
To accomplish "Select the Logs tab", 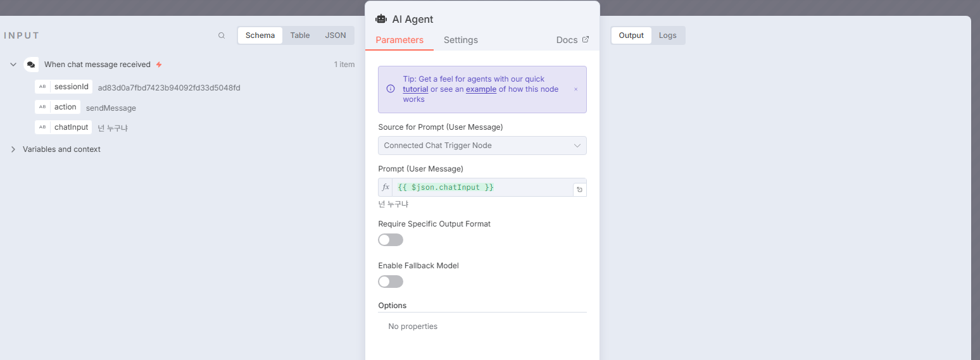I will coord(668,35).
